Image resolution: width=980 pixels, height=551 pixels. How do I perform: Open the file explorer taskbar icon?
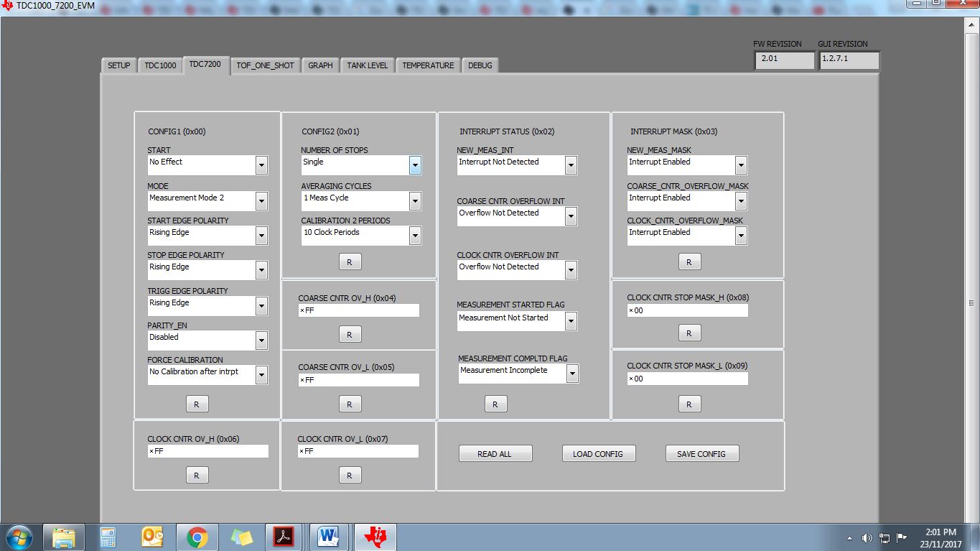(x=64, y=537)
